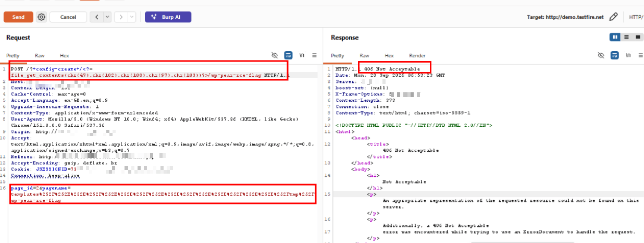The width and height of the screenshot is (644, 243).
Task: Click Not Acceptable text inside h1 tag
Action: (404, 181)
